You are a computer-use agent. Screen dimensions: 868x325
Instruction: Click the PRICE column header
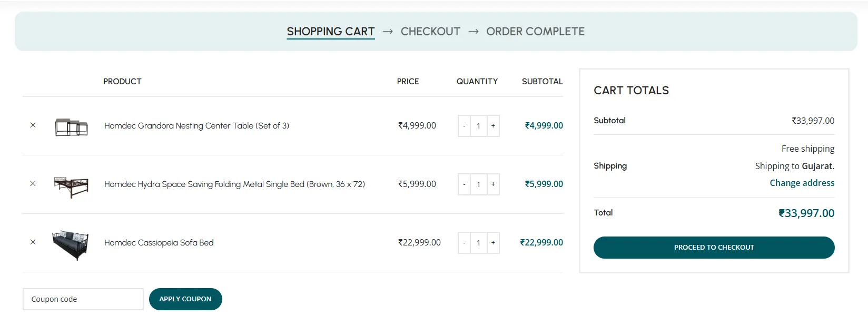pos(408,81)
